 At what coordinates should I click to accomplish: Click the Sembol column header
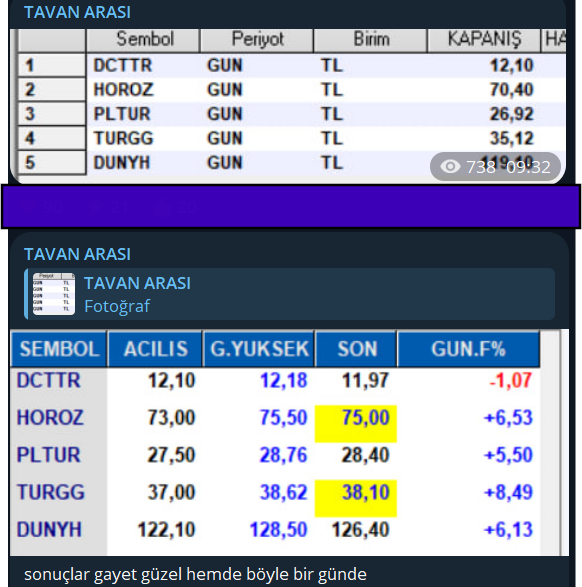(143, 40)
